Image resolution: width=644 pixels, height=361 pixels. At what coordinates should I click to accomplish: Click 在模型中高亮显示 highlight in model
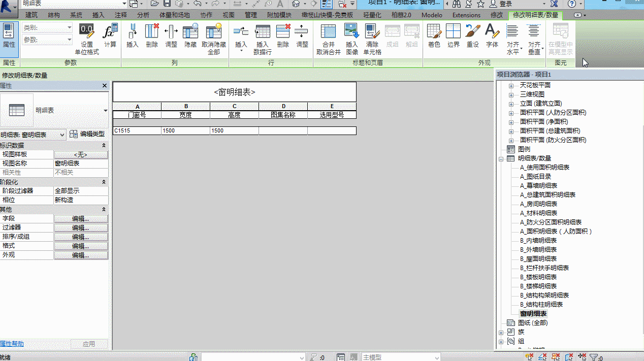point(561,40)
